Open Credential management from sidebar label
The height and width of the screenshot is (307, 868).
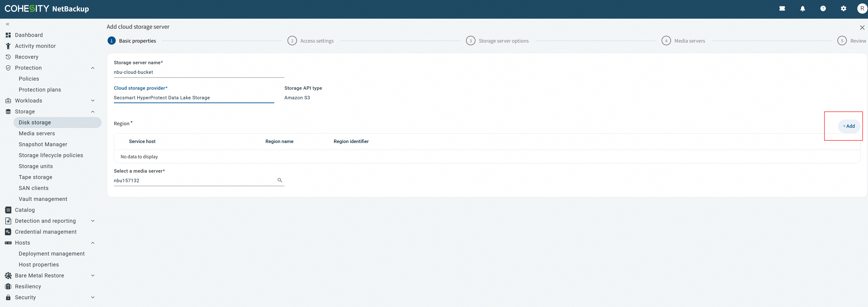pos(46,232)
